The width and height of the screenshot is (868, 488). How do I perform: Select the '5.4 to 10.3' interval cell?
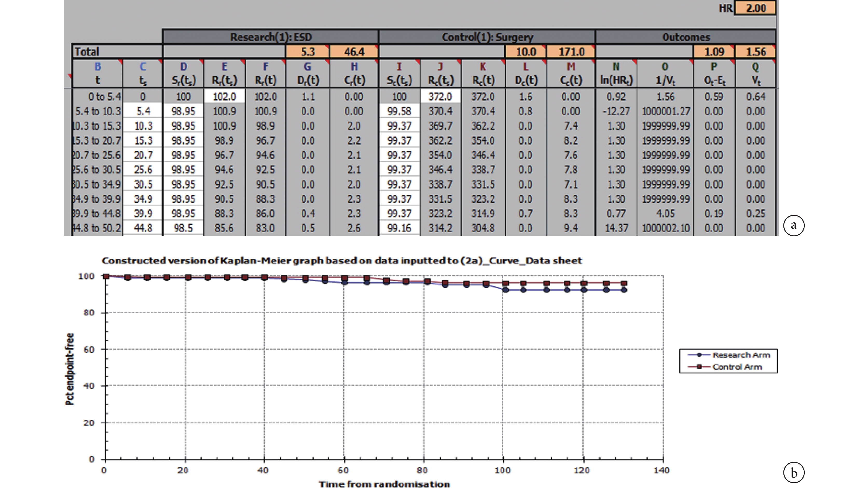[98, 111]
